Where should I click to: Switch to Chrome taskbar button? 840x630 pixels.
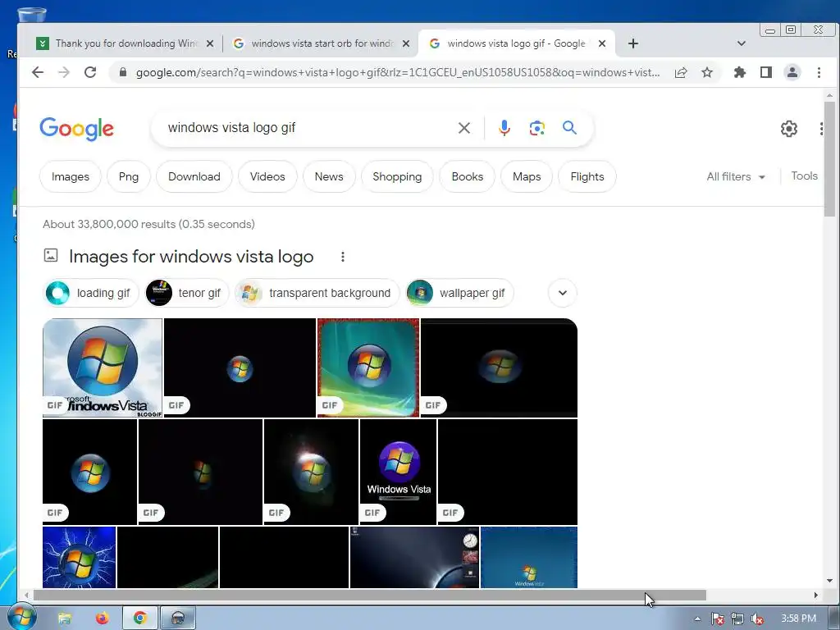(140, 619)
